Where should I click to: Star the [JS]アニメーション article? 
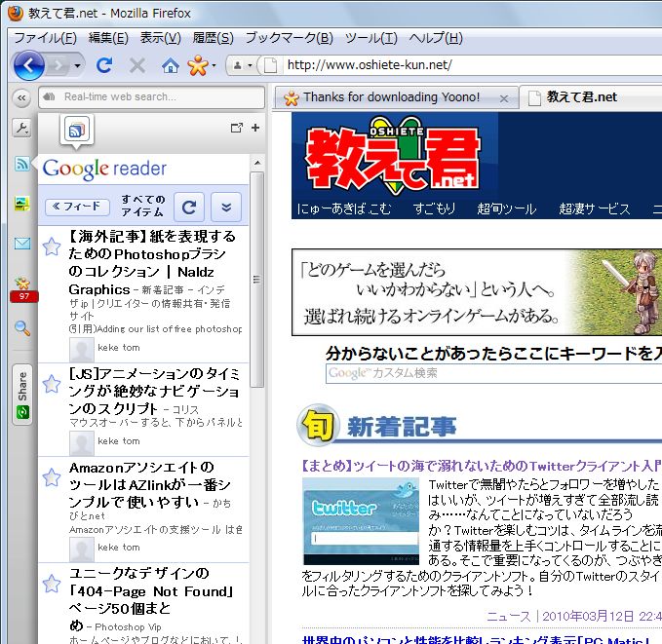pos(52,384)
